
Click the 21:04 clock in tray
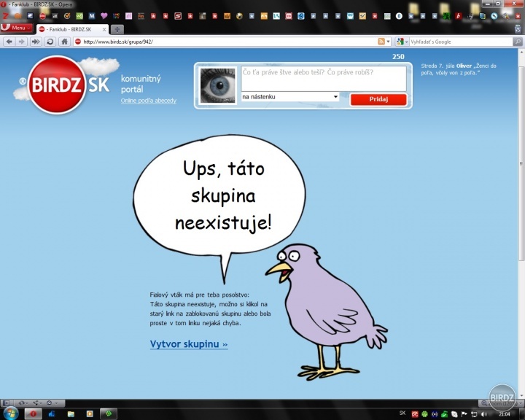(x=505, y=414)
